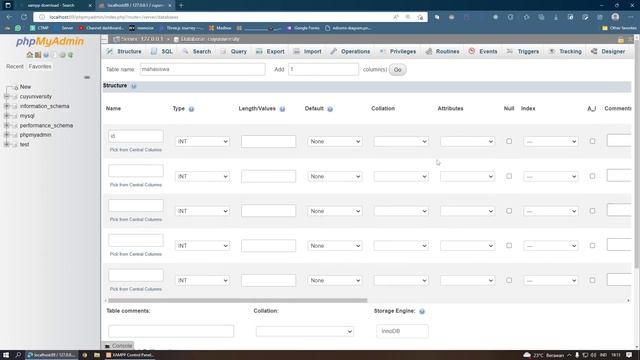Open the Operations tab

coord(350,51)
